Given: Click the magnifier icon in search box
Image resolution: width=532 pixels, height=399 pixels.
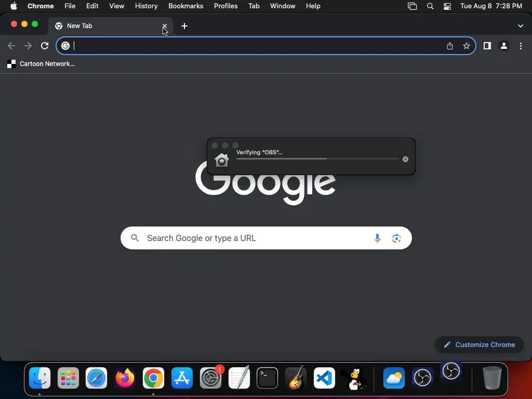Looking at the screenshot, I should click(135, 238).
